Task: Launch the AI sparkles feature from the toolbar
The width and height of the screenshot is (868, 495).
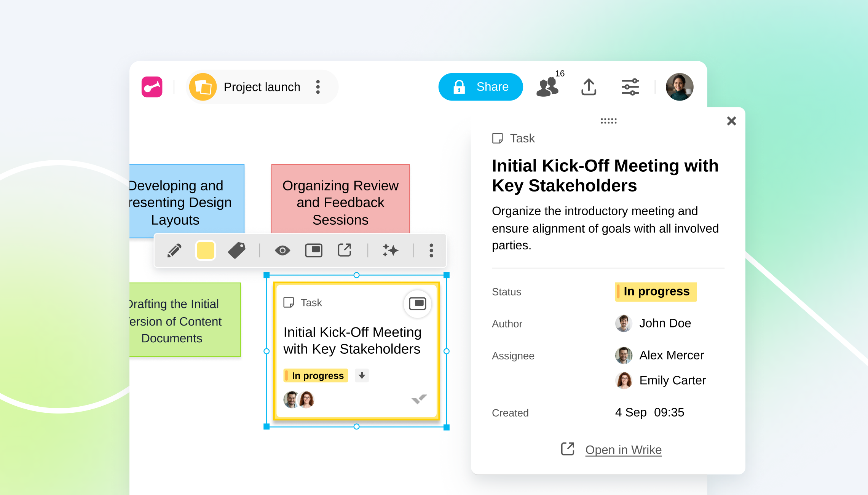Action: click(390, 251)
